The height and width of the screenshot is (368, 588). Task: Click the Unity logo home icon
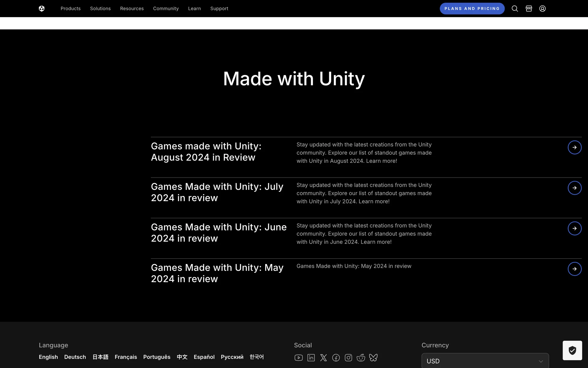pos(42,9)
